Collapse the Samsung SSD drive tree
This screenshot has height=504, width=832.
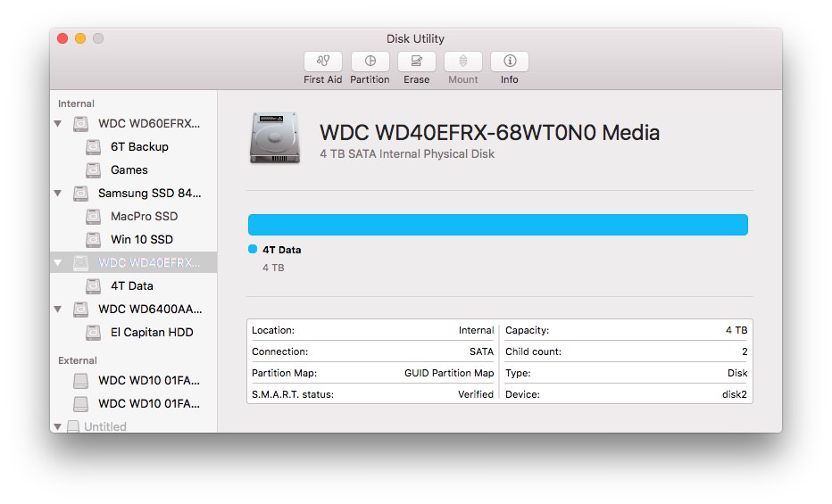click(58, 194)
